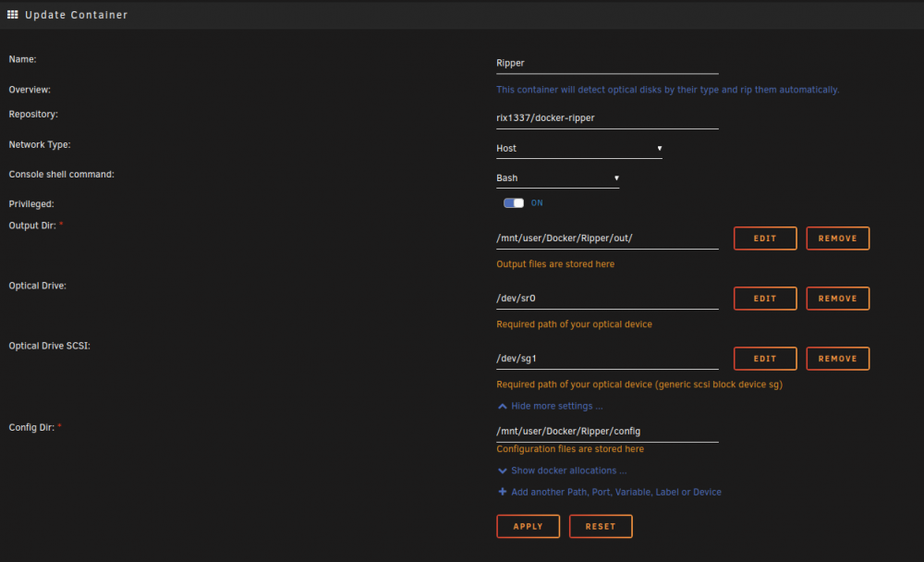Click the Output Dir path field
Viewport: 924px width, 562px height.
point(607,238)
